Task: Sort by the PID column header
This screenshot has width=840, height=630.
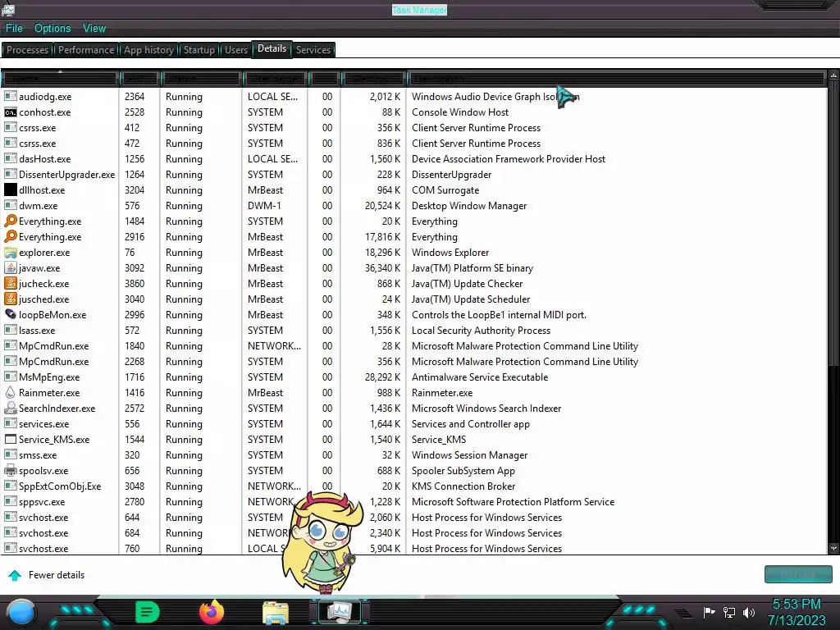Action: click(139, 79)
